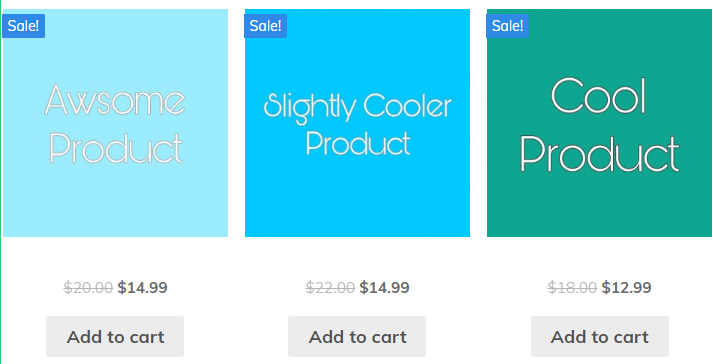Click 'Product' text in the bright blue image

pos(358,143)
